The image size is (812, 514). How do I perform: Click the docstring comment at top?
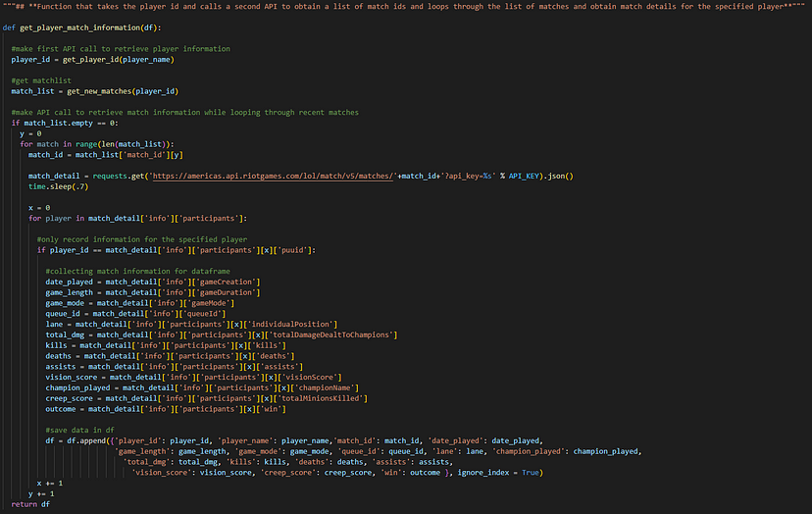tap(404, 7)
